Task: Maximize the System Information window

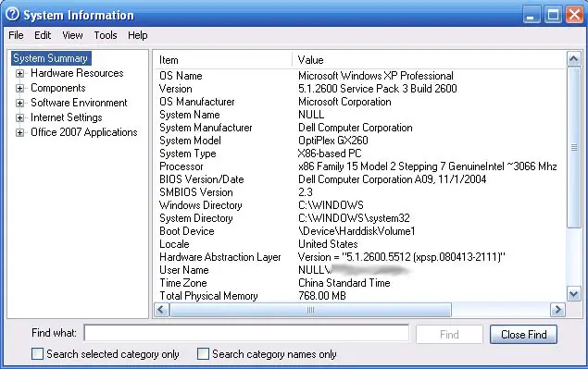Action: tap(553, 16)
